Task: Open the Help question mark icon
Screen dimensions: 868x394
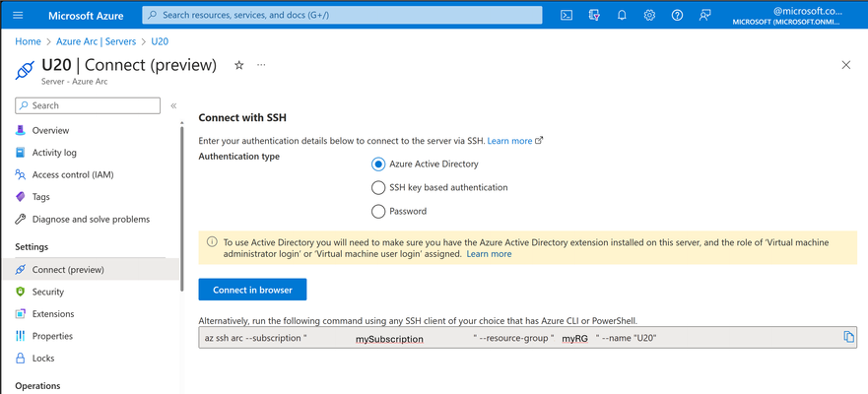Action: point(677,15)
